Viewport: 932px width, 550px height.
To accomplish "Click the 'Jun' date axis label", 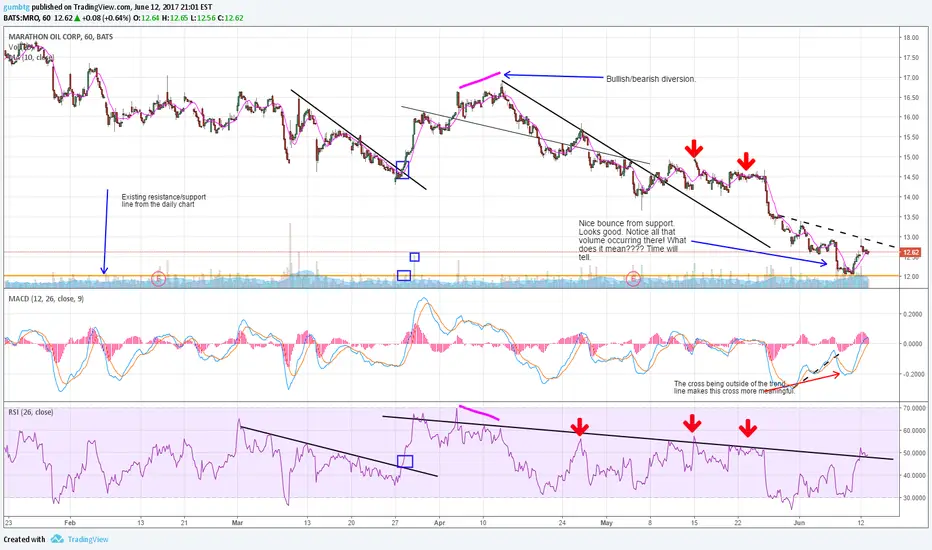I will pos(799,523).
